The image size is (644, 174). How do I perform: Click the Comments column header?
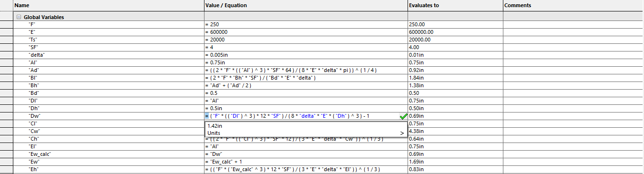pyautogui.click(x=573, y=5)
